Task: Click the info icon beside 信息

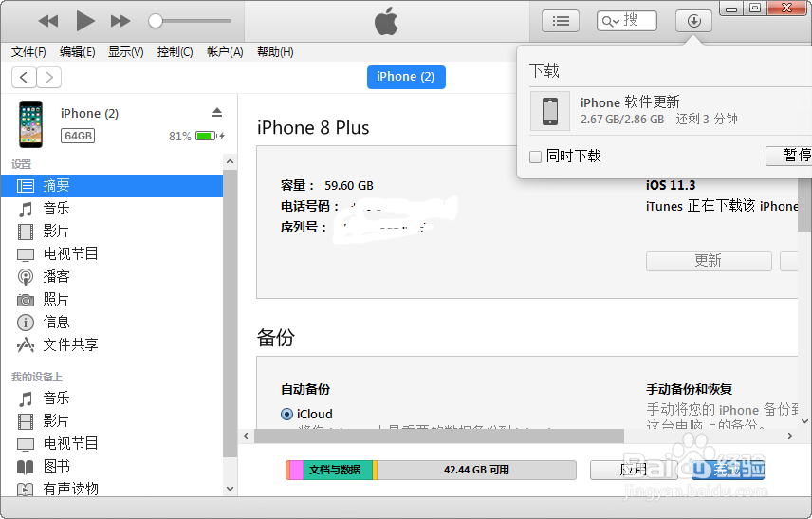Action: coord(26,323)
